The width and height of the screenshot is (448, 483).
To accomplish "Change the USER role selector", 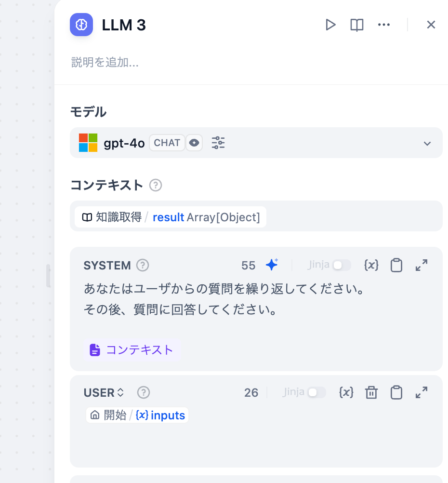I will (104, 392).
